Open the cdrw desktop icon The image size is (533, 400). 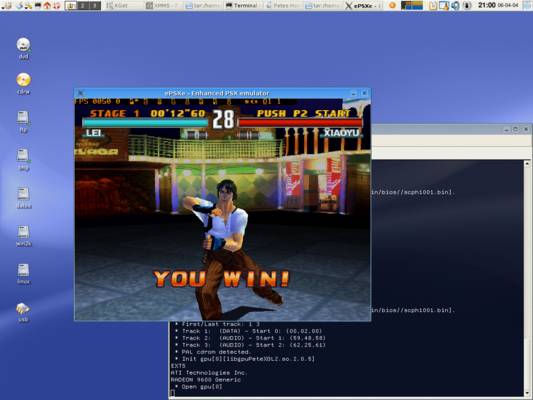point(23,83)
